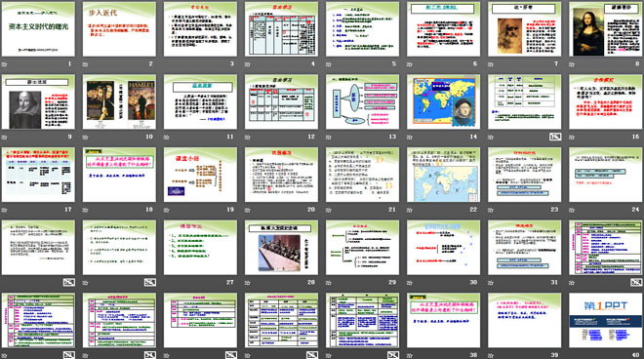644x359 pixels.
Task: Click animation star under slide 18
Action: [86, 210]
